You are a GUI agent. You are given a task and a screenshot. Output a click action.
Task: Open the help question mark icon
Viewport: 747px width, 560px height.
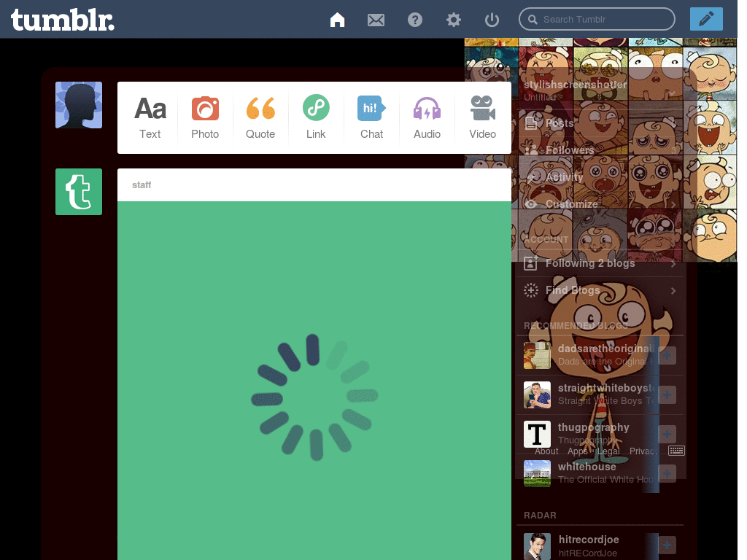coord(415,20)
